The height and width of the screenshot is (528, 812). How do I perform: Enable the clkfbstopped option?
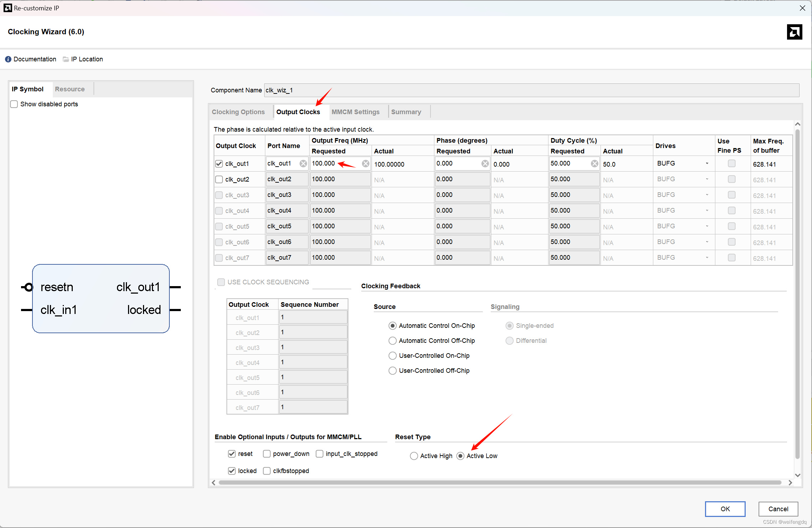267,471
